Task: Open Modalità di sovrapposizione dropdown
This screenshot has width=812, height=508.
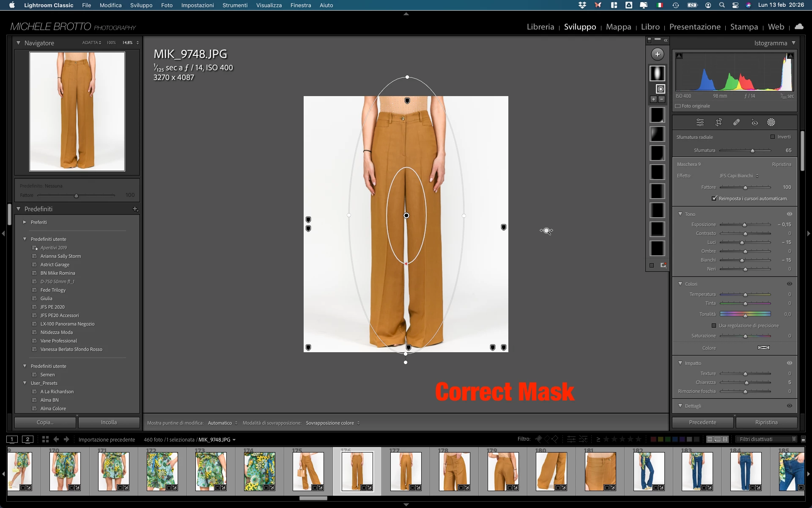Action: pos(332,423)
